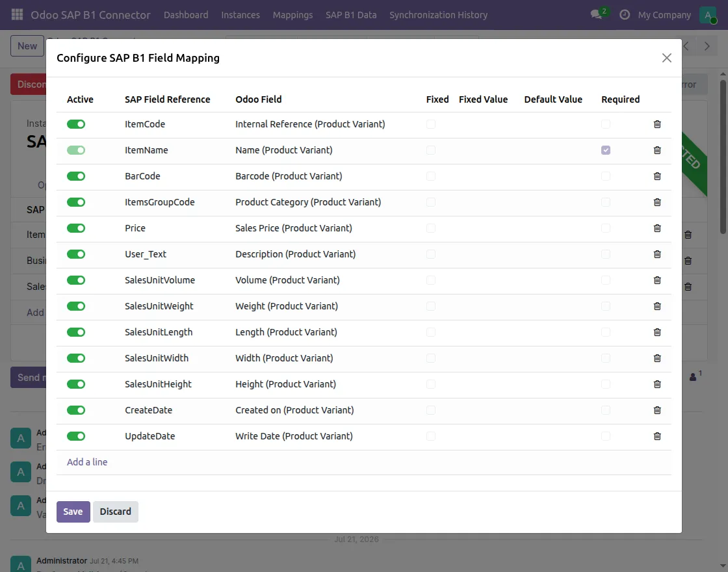Viewport: 728px width, 572px height.
Task: Open the Instances menu
Action: tap(240, 15)
